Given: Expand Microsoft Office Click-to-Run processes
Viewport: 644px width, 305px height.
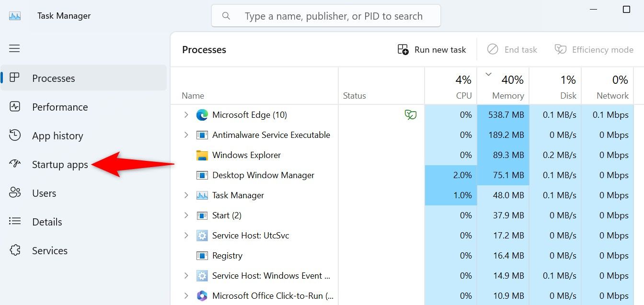Looking at the screenshot, I should tap(186, 295).
